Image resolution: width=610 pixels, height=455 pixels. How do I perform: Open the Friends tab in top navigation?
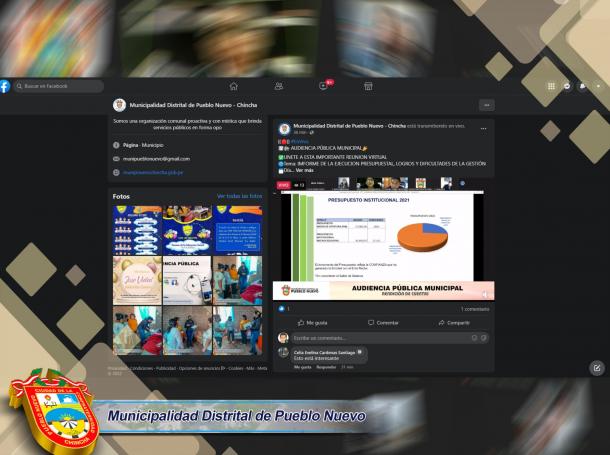[279, 86]
